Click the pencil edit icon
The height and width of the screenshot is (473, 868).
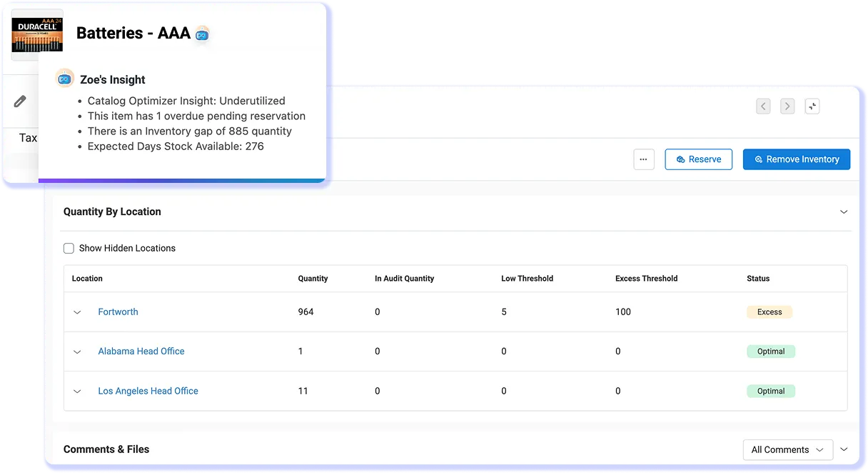pyautogui.click(x=20, y=101)
